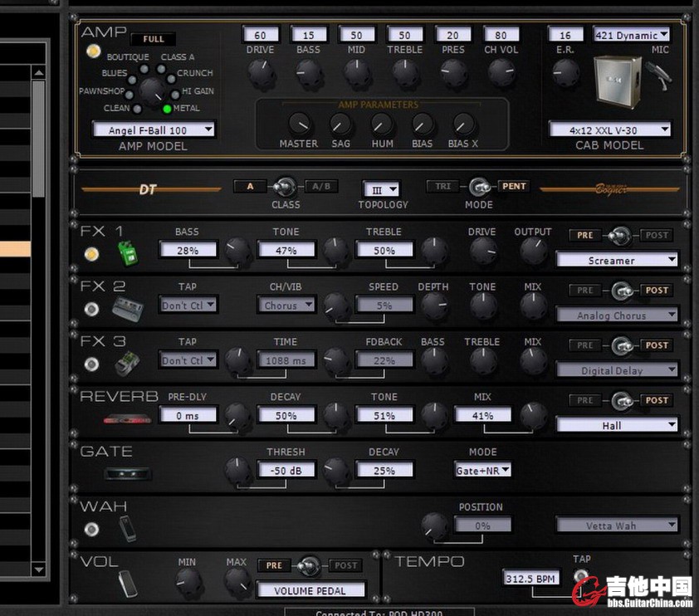Image resolution: width=699 pixels, height=616 pixels.
Task: Click the TEMPO TAP button
Action: click(x=581, y=575)
